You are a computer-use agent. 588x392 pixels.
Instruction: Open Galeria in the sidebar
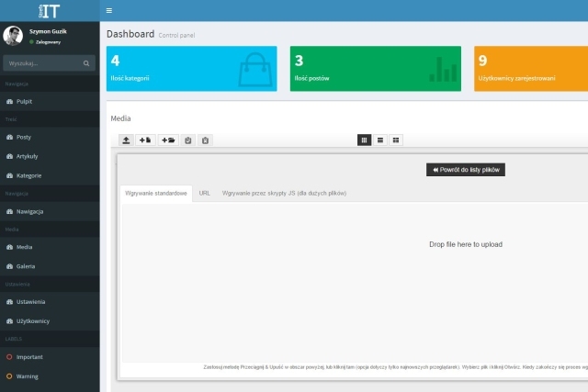tap(50, 266)
